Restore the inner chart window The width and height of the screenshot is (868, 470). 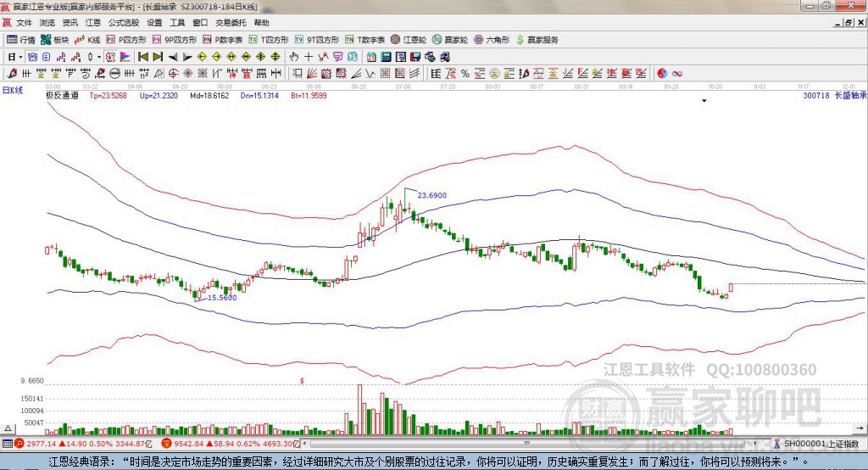pyautogui.click(x=849, y=23)
